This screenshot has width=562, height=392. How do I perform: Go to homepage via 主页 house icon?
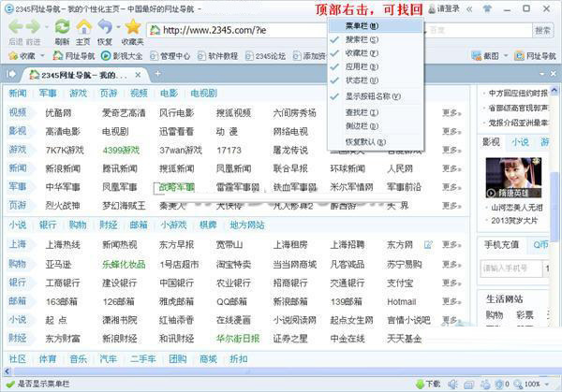[83, 27]
